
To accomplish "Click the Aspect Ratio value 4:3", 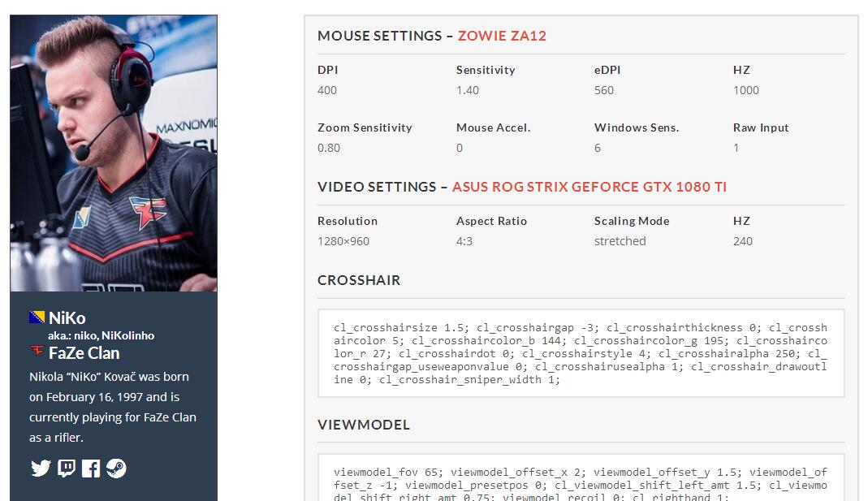I will pyautogui.click(x=464, y=241).
